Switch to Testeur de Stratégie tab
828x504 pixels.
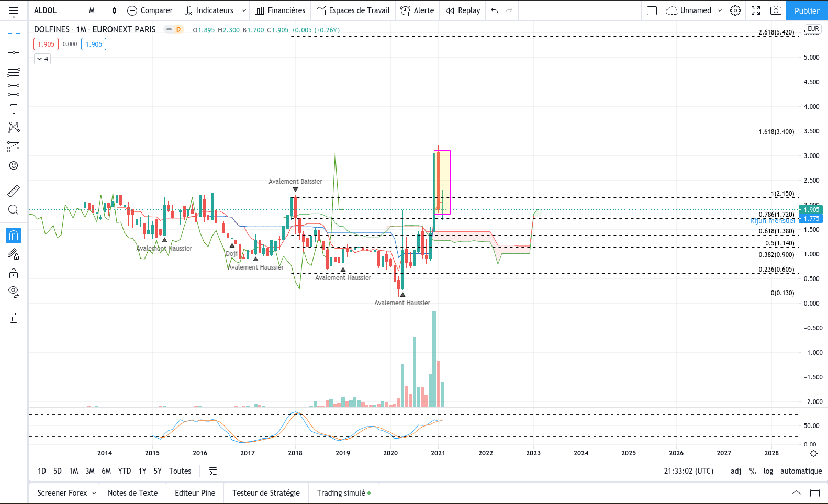click(266, 493)
